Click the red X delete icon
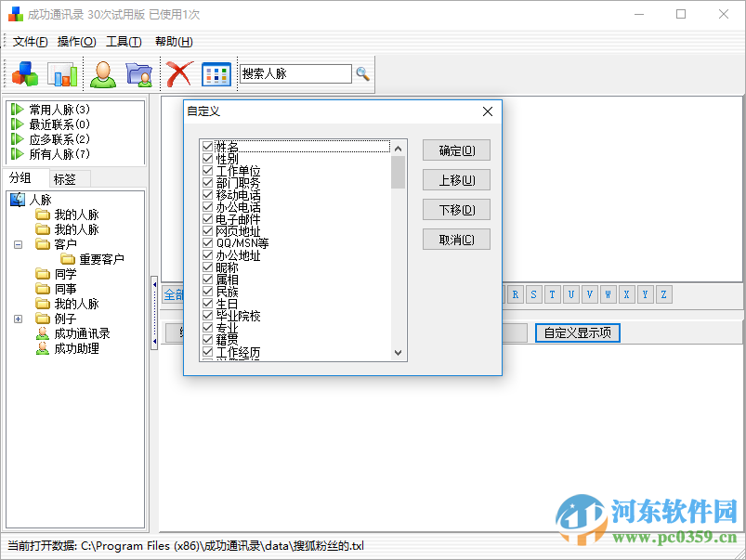Image resolution: width=746 pixels, height=560 pixels. 178,72
